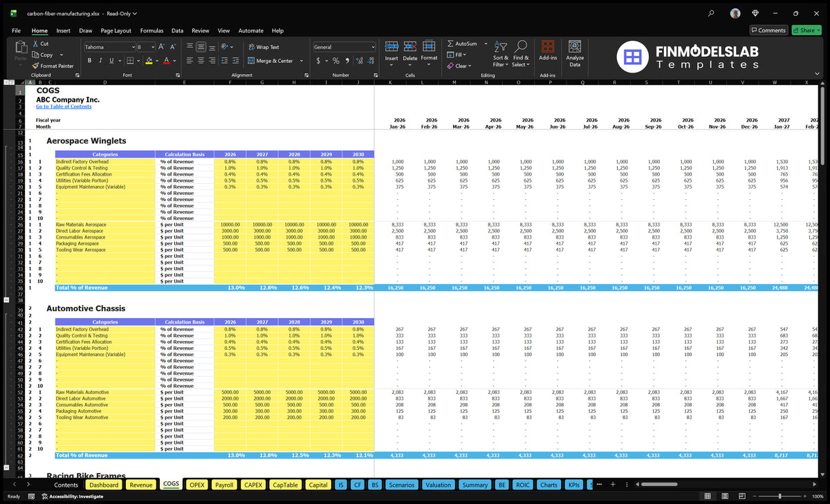Open Find & Select dropdown
Image resolution: width=830 pixels, height=504 pixels.
tap(521, 52)
